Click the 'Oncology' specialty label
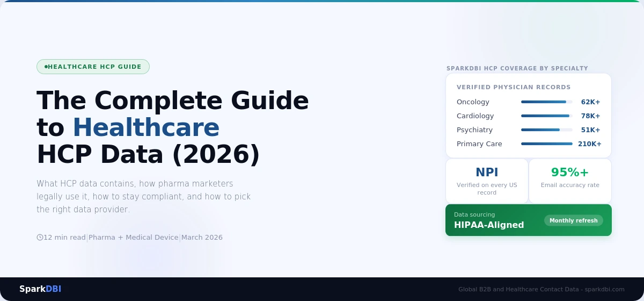 (473, 102)
